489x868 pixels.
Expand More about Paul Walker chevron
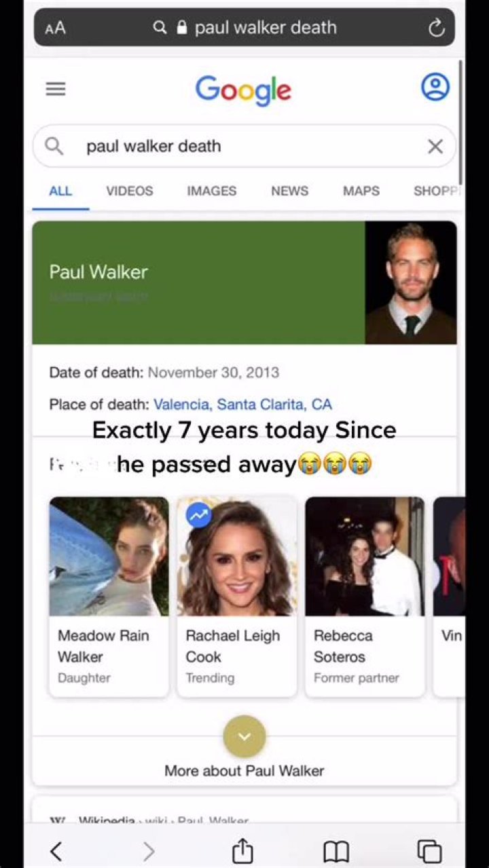[x=244, y=736]
